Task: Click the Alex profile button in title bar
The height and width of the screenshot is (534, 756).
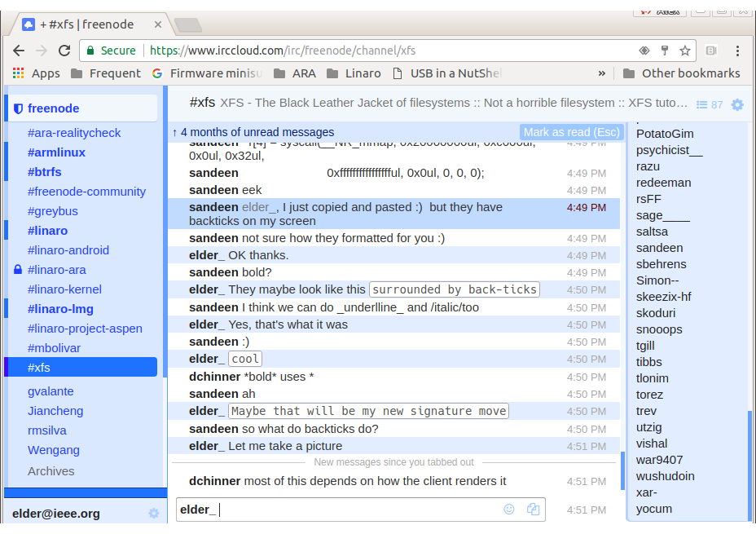Action: pyautogui.click(x=660, y=12)
